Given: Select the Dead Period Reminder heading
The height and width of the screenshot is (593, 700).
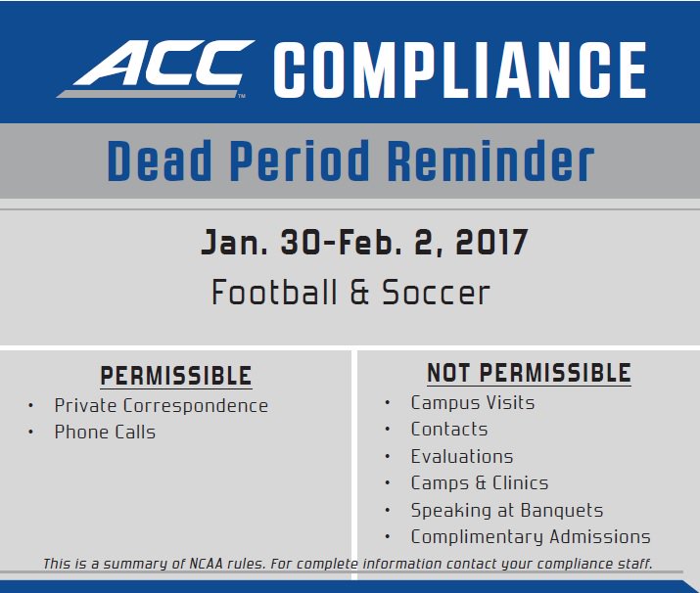Looking at the screenshot, I should tap(350, 160).
